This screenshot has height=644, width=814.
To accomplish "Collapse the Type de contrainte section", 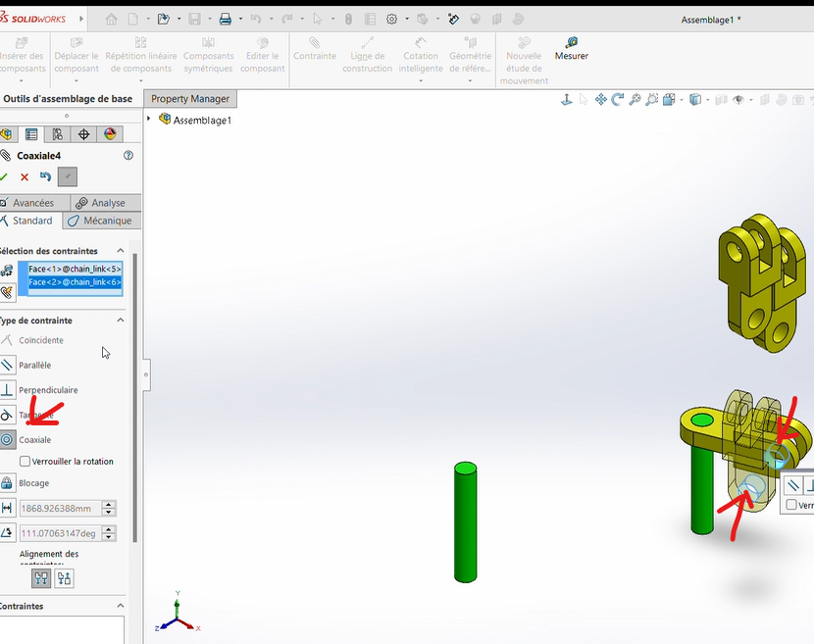I will (121, 321).
